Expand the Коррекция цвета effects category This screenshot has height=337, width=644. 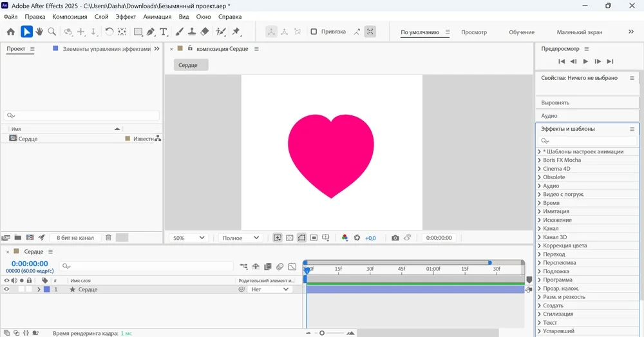[x=539, y=246]
